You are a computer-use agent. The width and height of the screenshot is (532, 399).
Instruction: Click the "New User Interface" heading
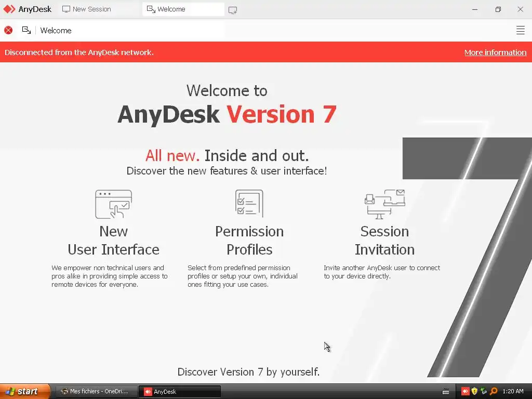(114, 240)
